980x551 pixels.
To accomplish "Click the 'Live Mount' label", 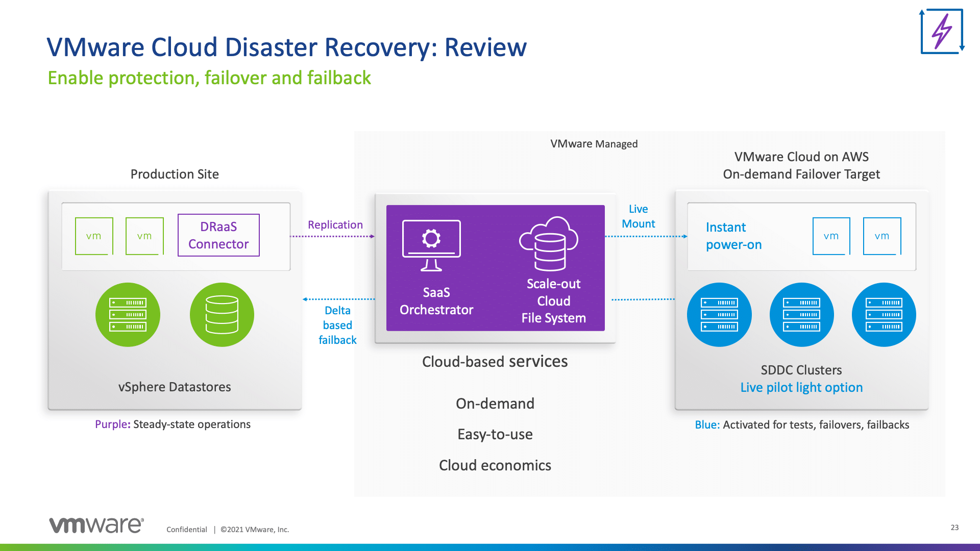I will click(x=638, y=216).
